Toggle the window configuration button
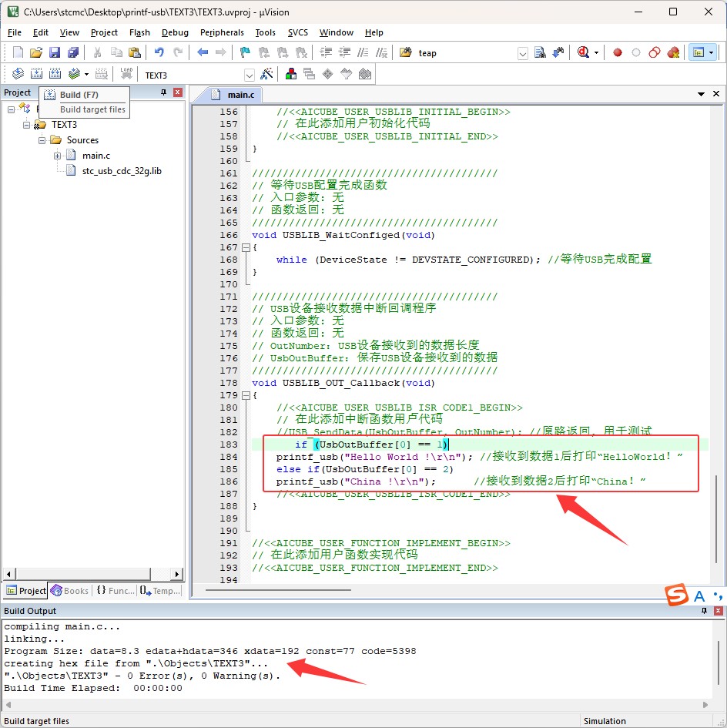This screenshot has width=727, height=728. click(699, 52)
